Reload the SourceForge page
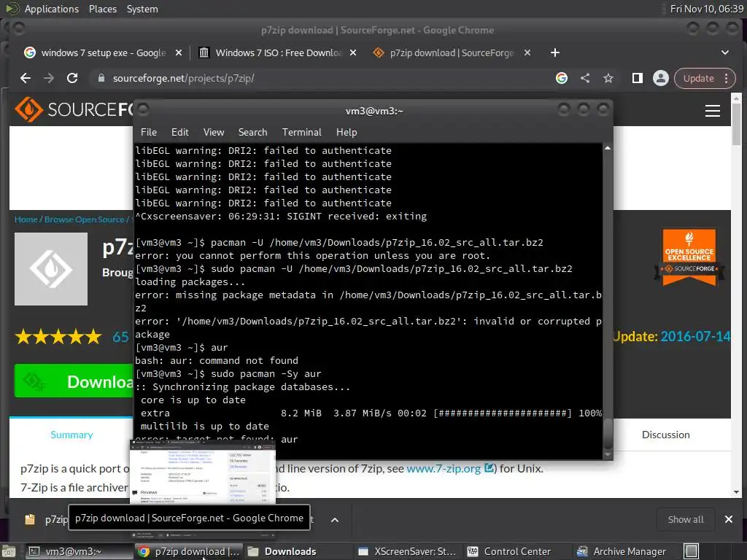Screen dimensions: 747x560 pyautogui.click(x=72, y=78)
